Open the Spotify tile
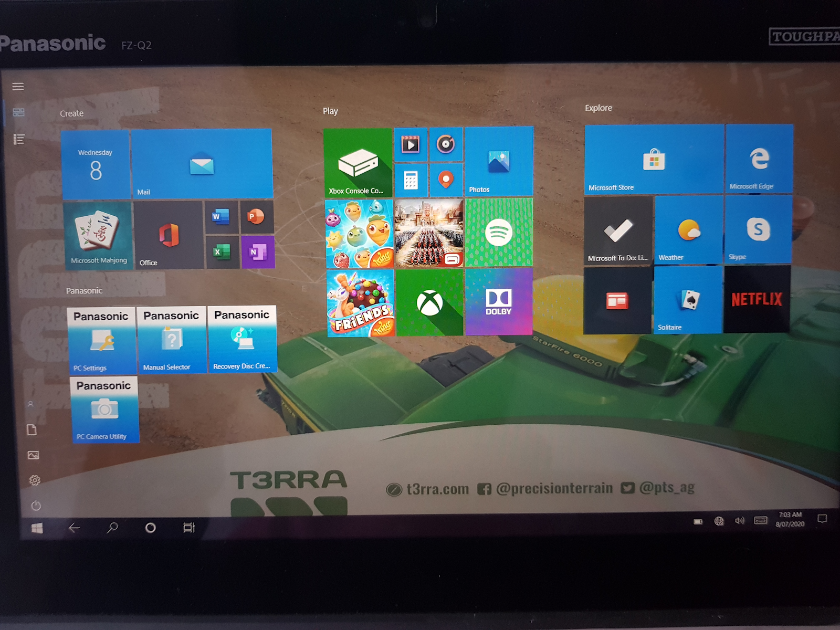This screenshot has height=630, width=840. tap(499, 232)
